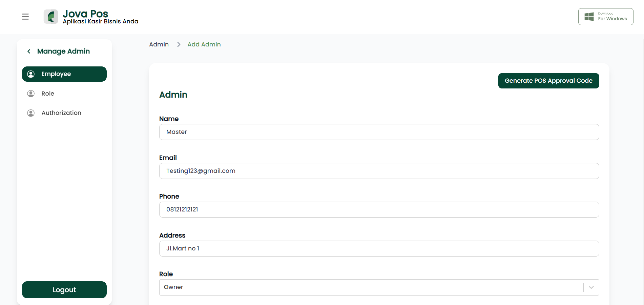Click the Admin form heading
The width and height of the screenshot is (644, 305).
click(173, 95)
